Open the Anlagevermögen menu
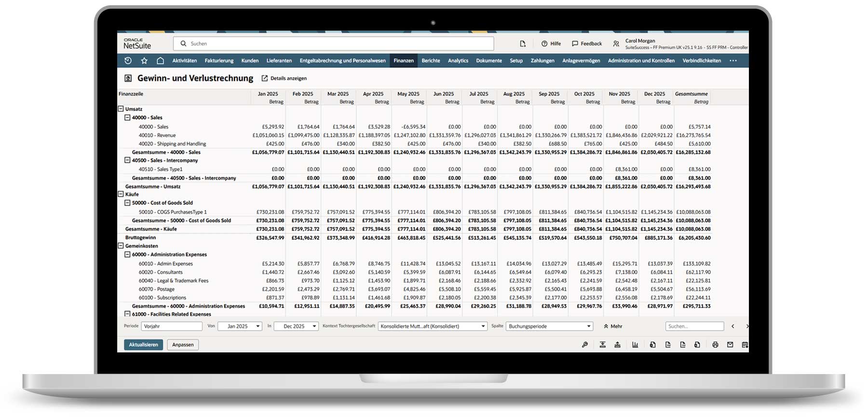This screenshot has height=419, width=868. click(581, 61)
